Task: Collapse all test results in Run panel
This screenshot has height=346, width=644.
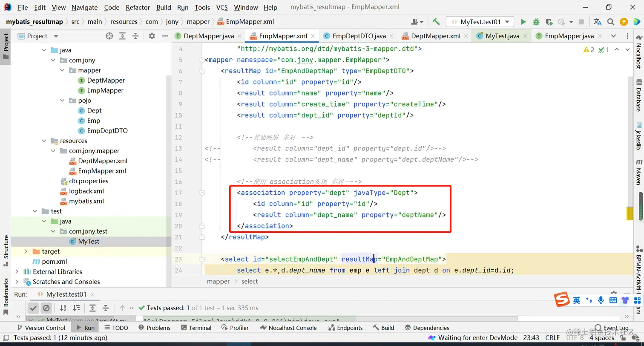Action: 106,308
